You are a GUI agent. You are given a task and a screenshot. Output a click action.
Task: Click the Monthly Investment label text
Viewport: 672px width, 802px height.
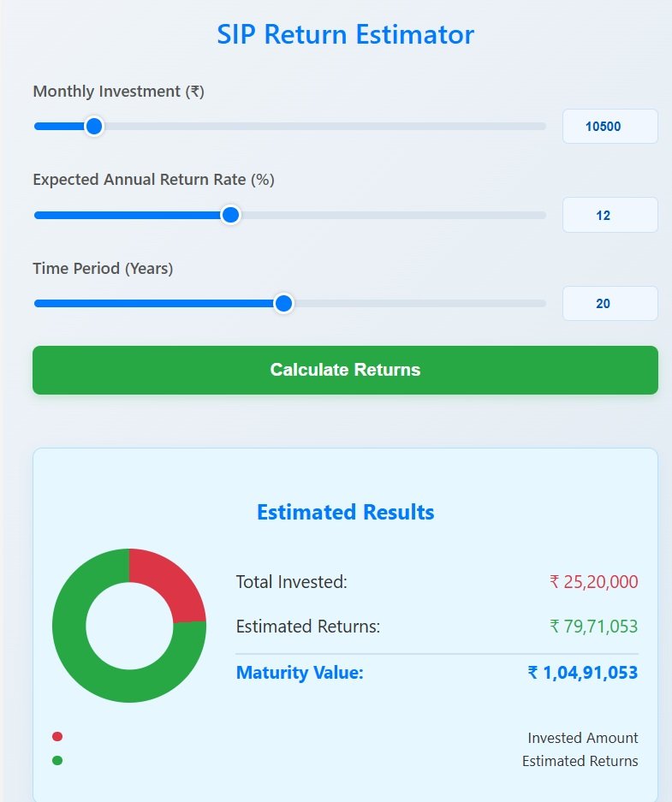[118, 92]
